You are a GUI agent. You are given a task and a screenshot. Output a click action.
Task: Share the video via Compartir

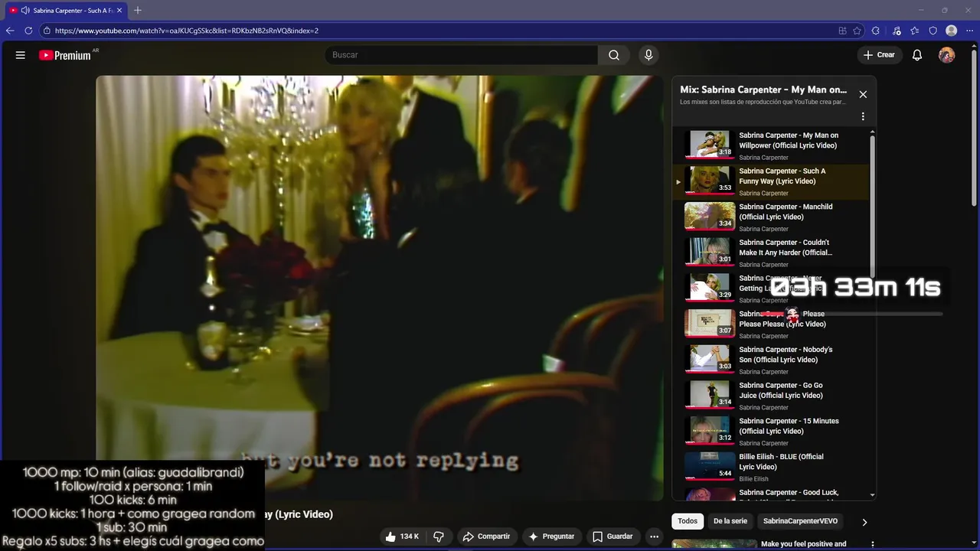487,536
